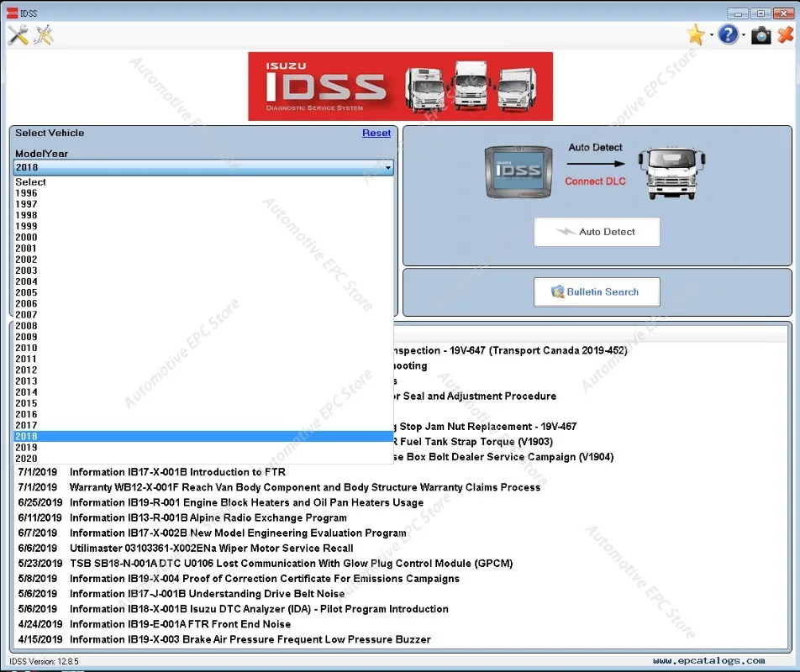
Task: Select model year 2014
Action: pos(203,392)
